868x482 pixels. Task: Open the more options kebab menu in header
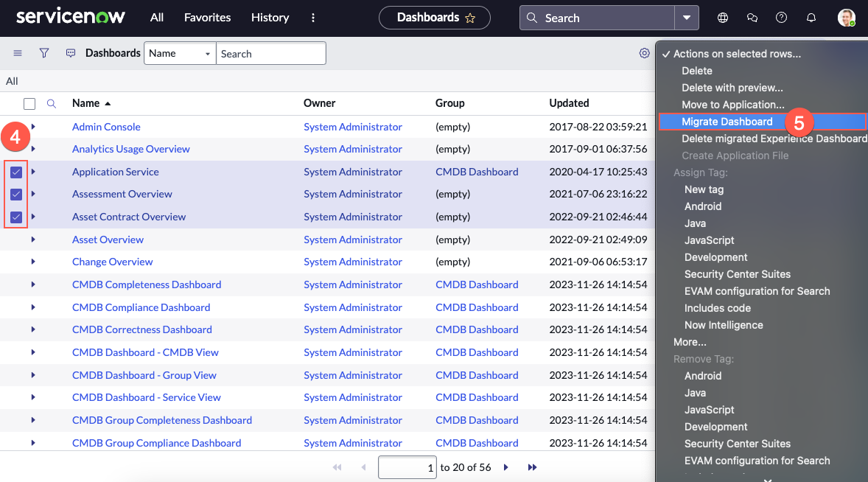(312, 18)
